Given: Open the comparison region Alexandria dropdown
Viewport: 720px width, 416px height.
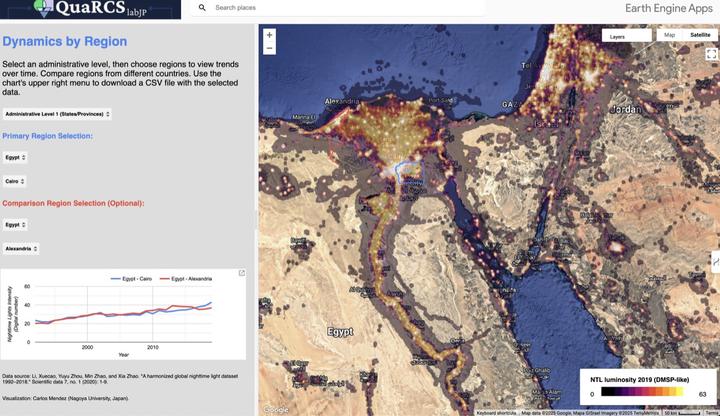Looking at the screenshot, I should [x=21, y=248].
